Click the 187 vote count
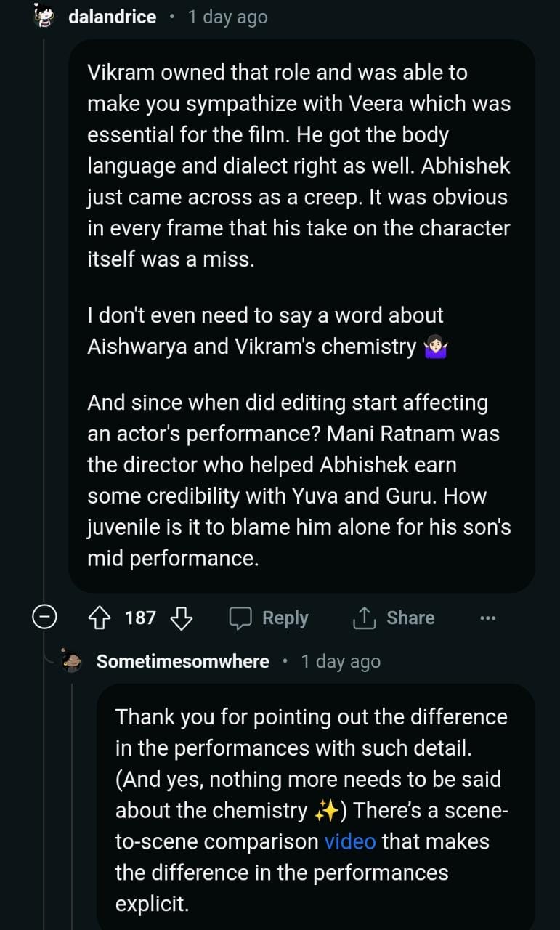This screenshot has height=930, width=560. coord(140,618)
